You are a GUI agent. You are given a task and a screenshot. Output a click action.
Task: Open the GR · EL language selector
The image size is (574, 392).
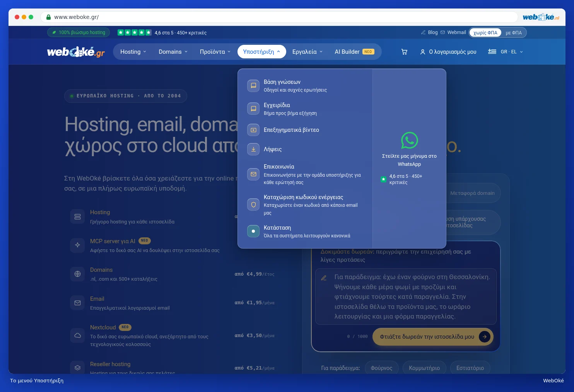point(506,52)
